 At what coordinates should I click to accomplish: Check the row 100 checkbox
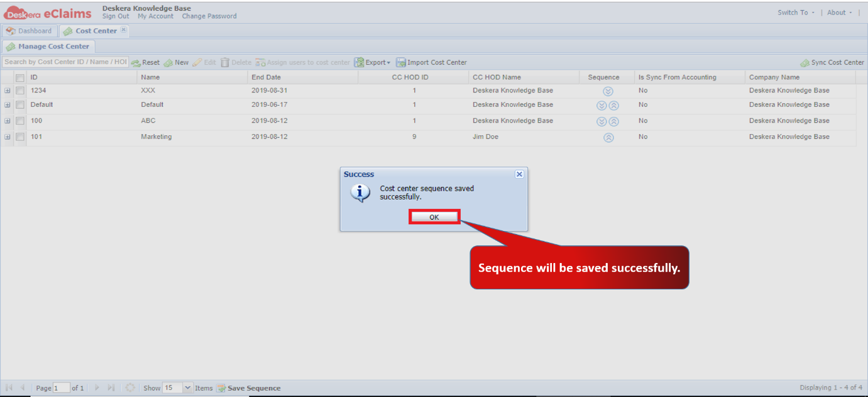(20, 121)
